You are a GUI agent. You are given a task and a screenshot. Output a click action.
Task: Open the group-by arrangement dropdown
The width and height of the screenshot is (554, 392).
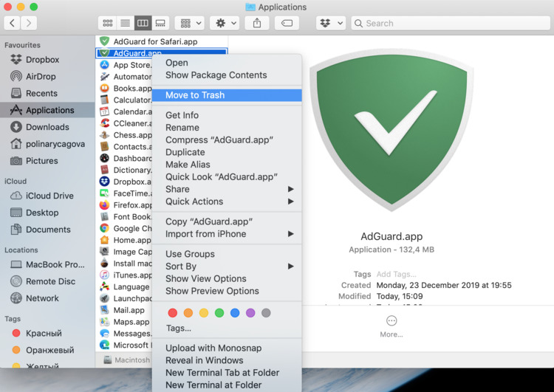point(189,24)
